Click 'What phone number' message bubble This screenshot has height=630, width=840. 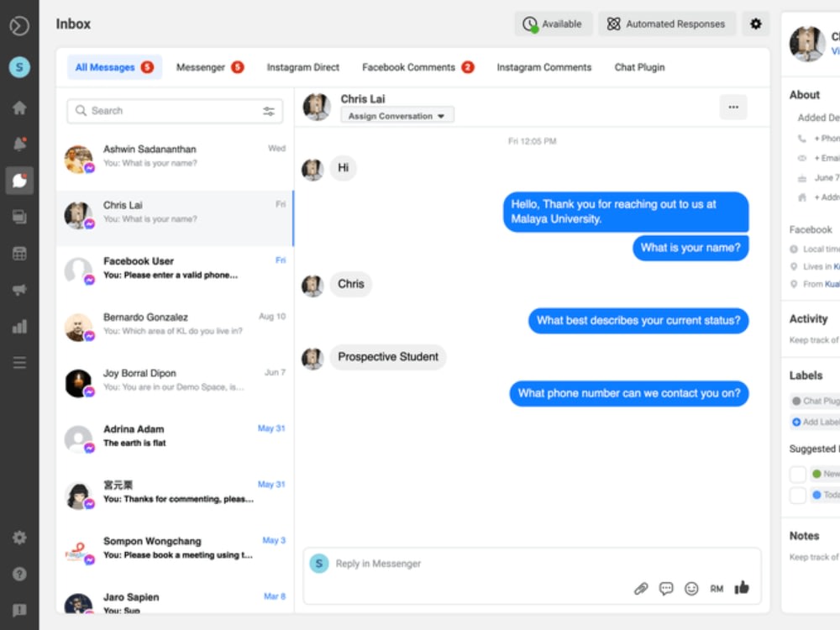[629, 394]
